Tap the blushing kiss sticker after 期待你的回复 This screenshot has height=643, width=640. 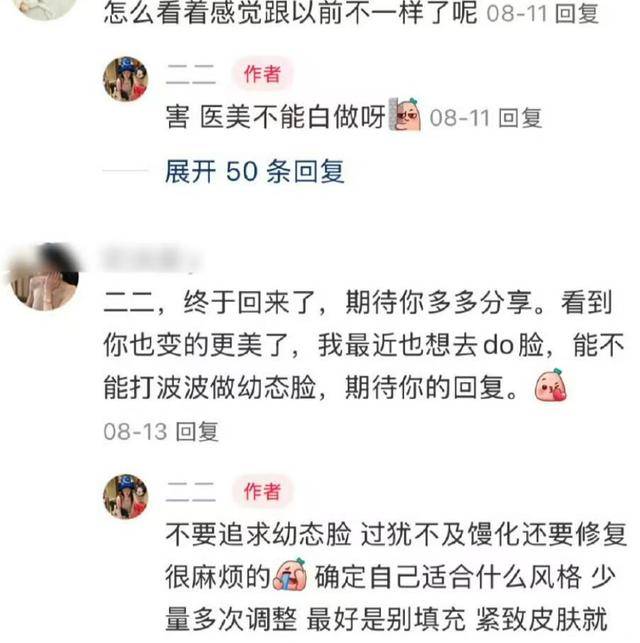[x=551, y=385]
